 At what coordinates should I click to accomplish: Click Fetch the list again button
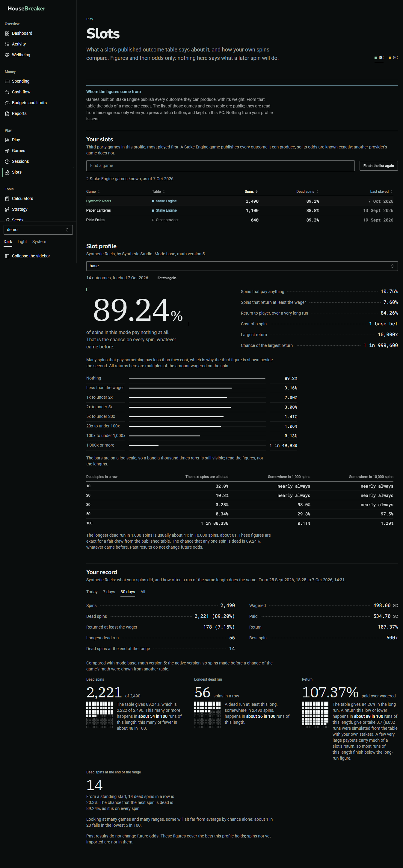tap(378, 166)
